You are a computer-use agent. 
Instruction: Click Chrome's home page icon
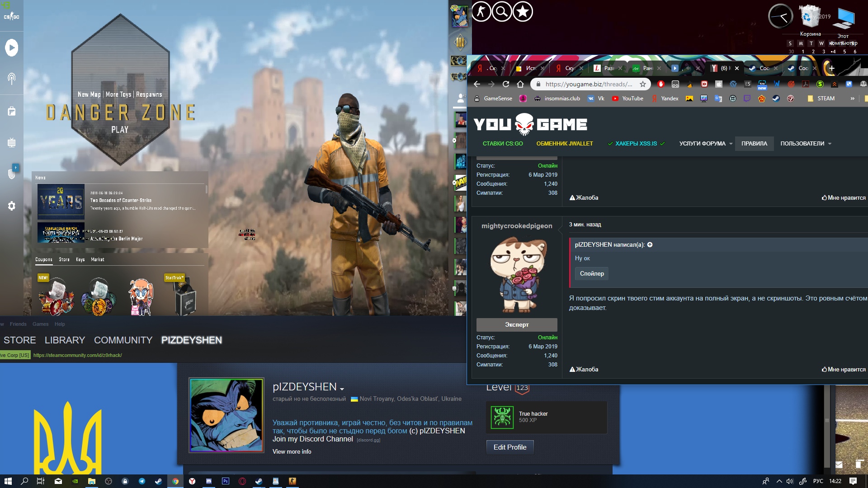coord(520,84)
